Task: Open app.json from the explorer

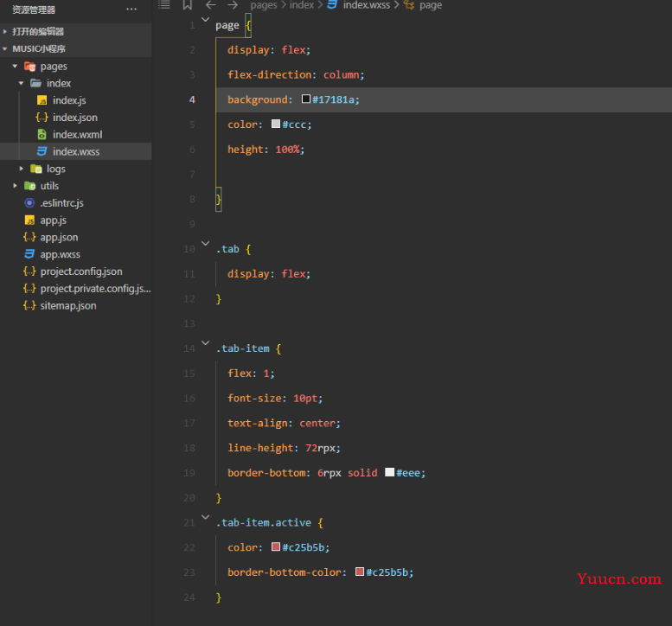Action: pos(59,237)
